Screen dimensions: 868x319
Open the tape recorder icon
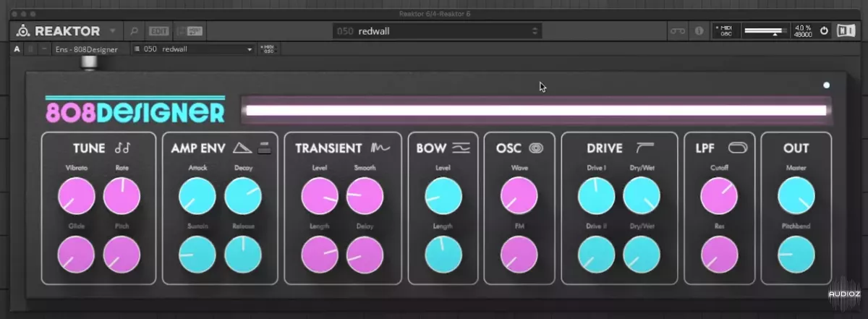click(677, 31)
